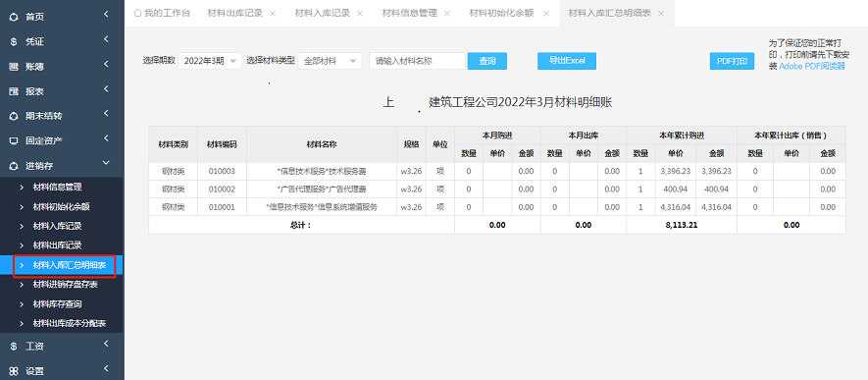The image size is (868, 380).
Task: Click the total 8,113.21 cell
Action: 682,225
